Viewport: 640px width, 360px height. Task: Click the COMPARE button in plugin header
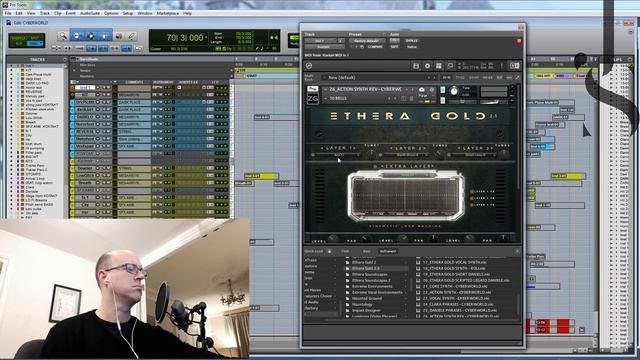click(x=375, y=47)
